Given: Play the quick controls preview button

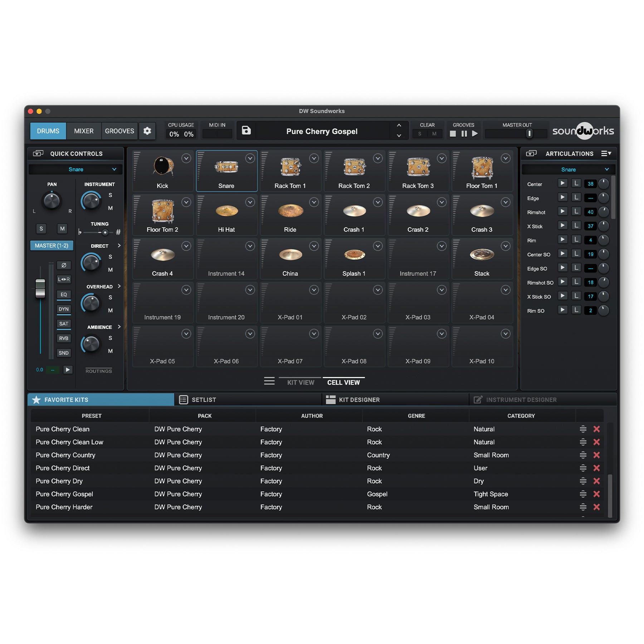Looking at the screenshot, I should [x=68, y=370].
